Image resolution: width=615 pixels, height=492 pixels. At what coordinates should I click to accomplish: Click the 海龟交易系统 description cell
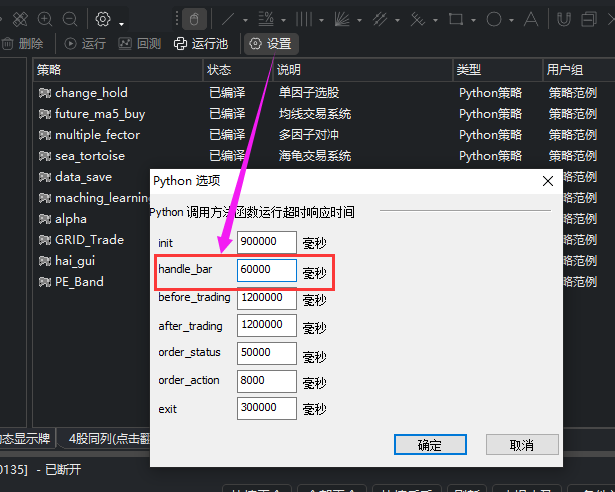tap(315, 156)
